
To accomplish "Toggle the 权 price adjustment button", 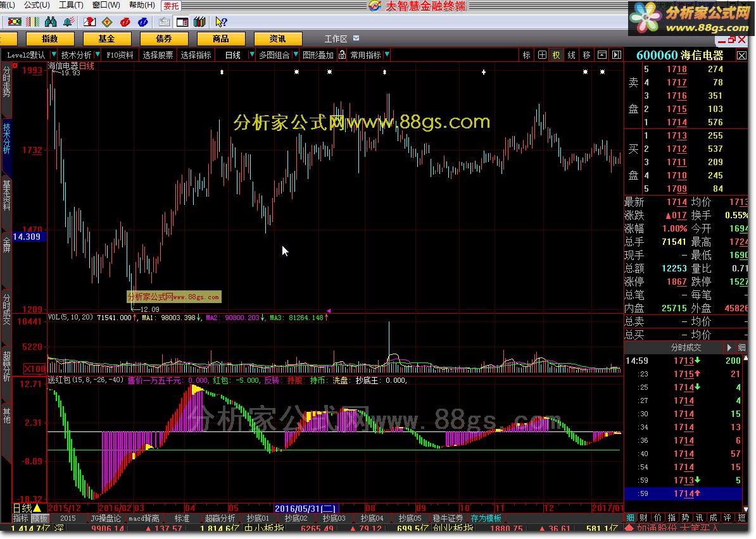I will [x=557, y=55].
